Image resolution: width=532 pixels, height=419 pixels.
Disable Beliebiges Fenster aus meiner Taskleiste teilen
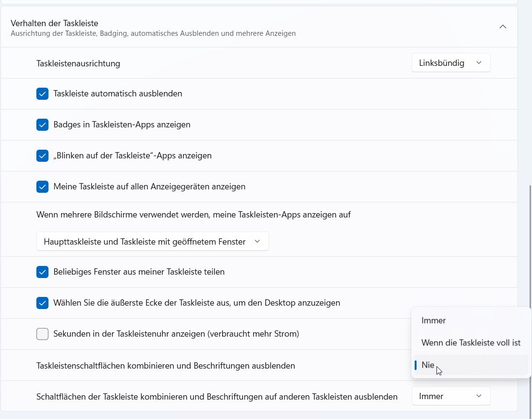pyautogui.click(x=43, y=272)
